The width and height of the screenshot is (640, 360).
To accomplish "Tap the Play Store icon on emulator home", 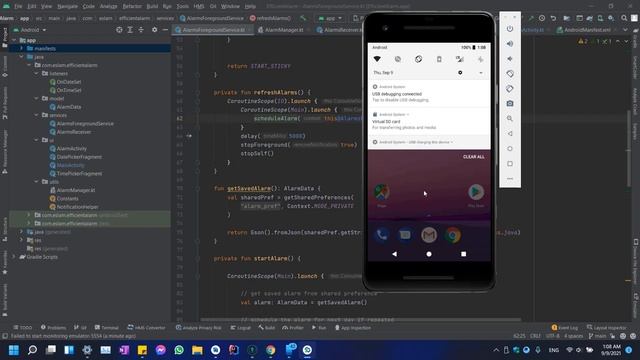I will click(x=476, y=192).
